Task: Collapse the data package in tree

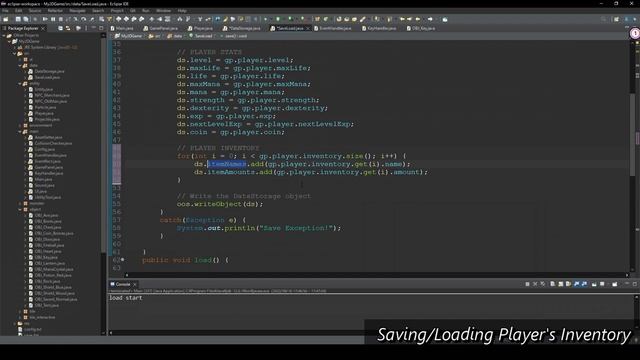Action: coord(20,65)
